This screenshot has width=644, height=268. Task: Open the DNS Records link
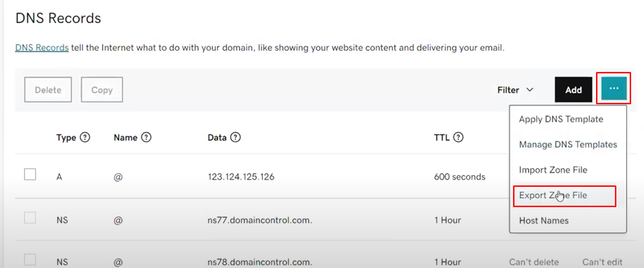(41, 48)
